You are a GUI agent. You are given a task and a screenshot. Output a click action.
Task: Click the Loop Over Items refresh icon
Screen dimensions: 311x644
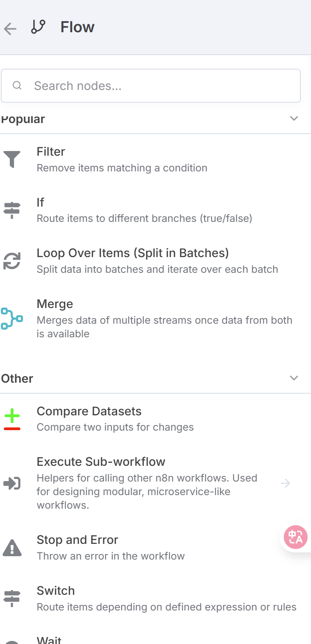pos(12,261)
